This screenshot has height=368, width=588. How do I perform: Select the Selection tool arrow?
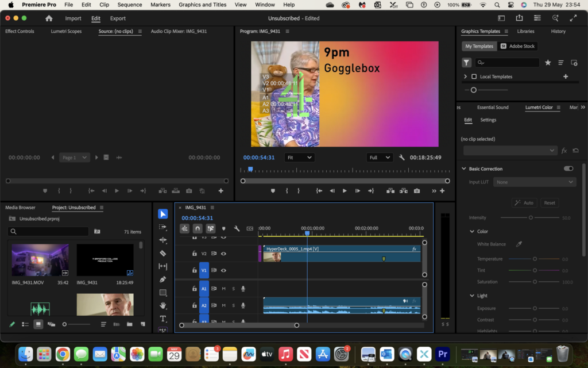coord(163,214)
